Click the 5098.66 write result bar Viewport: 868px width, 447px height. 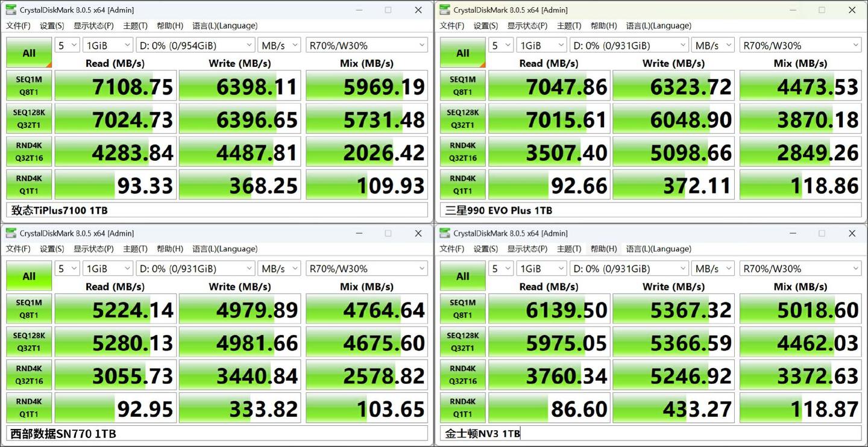click(x=673, y=152)
